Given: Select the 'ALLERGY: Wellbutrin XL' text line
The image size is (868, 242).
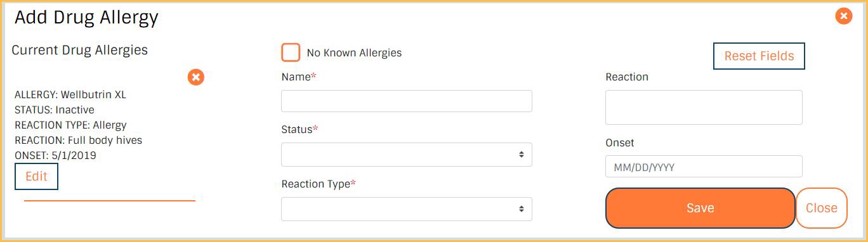Looking at the screenshot, I should click(70, 94).
